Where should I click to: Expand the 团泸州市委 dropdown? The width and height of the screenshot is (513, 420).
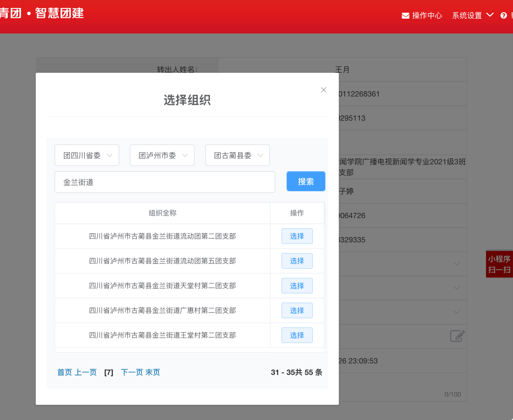[x=162, y=155]
